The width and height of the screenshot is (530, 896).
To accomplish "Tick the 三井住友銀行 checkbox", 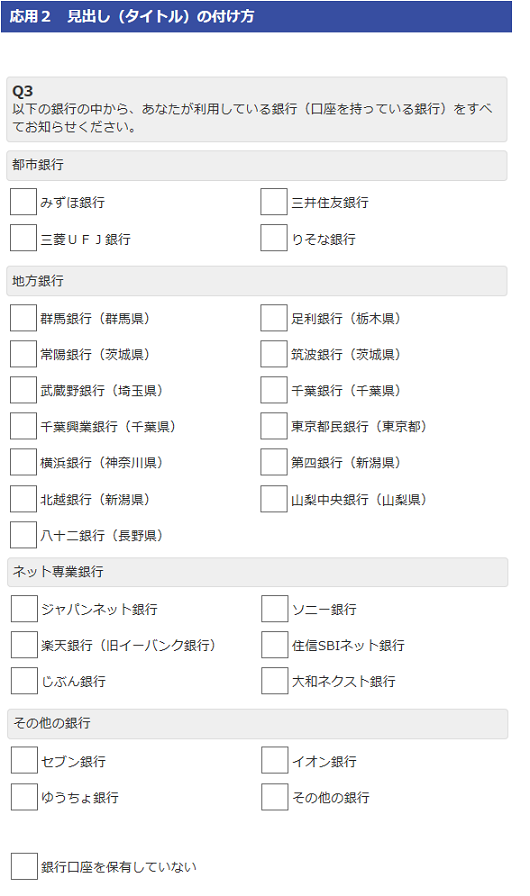I will (274, 202).
